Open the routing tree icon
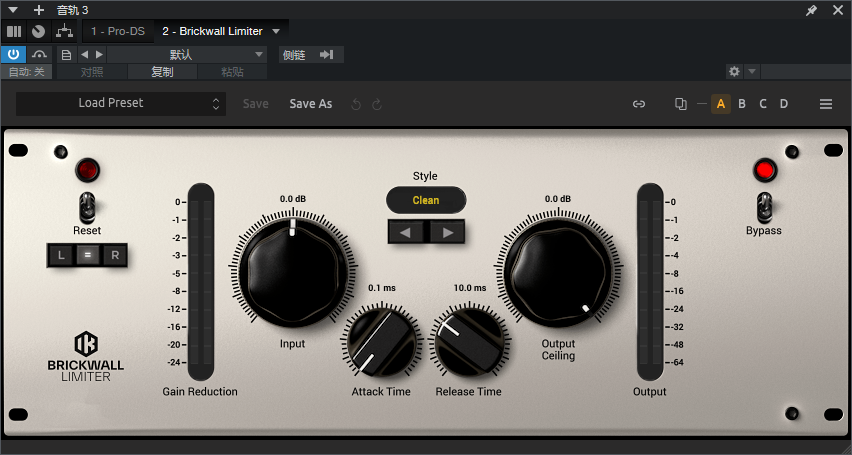Viewport: 852px width, 455px height. [x=65, y=32]
